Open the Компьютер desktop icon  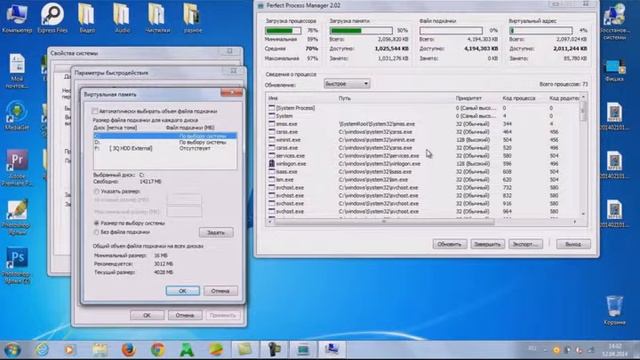coord(17,18)
